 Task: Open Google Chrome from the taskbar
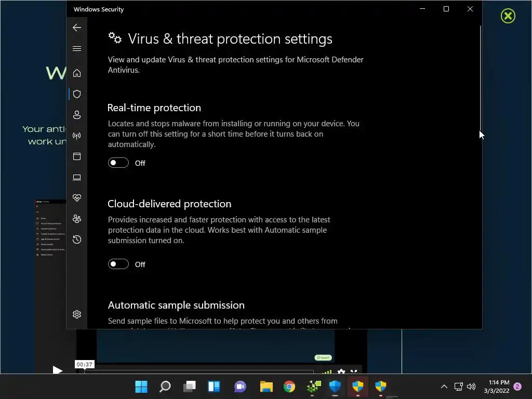(289, 387)
